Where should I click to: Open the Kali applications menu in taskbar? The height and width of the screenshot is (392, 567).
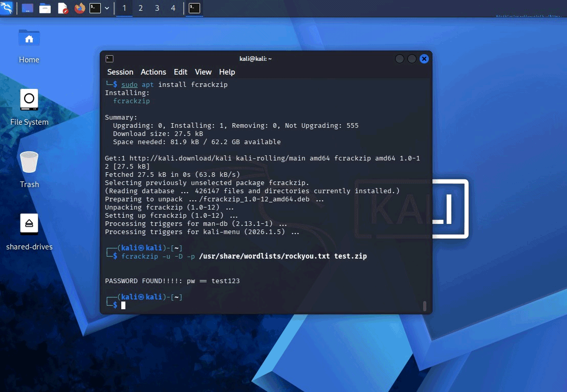coord(7,8)
